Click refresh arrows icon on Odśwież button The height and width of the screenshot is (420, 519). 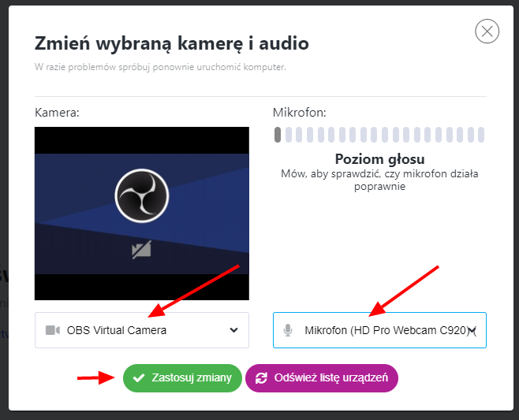[261, 378]
